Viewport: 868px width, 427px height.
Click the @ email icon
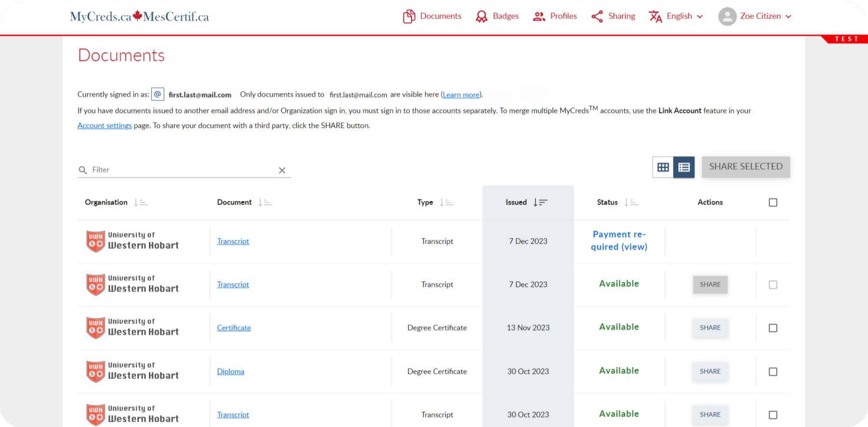tap(158, 94)
